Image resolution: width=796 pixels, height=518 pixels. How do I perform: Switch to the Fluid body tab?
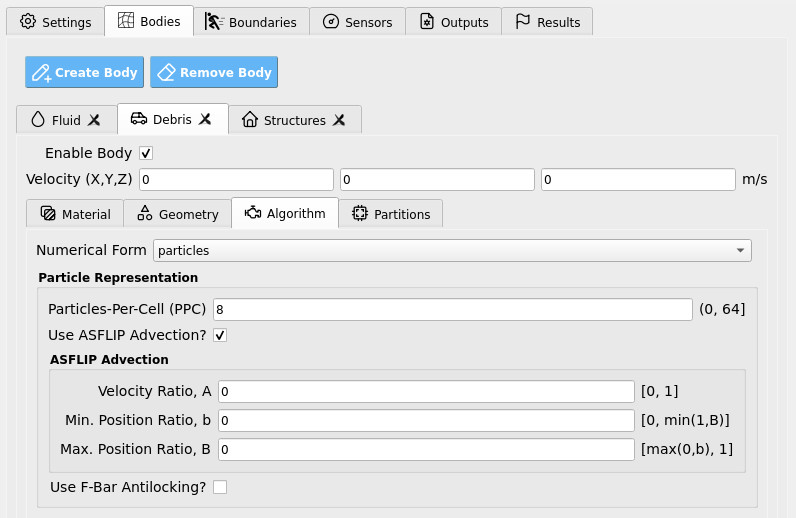(66, 120)
